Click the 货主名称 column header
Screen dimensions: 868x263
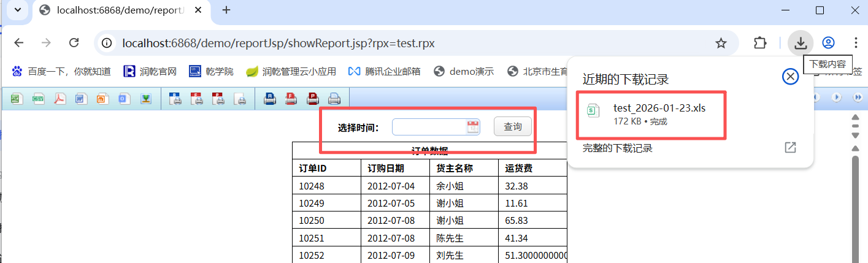point(464,168)
